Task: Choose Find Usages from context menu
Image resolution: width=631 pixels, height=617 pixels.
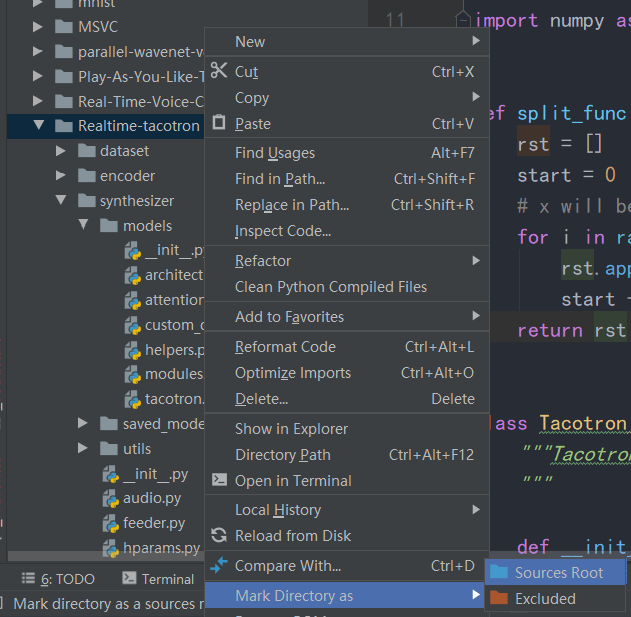Action: [x=275, y=153]
